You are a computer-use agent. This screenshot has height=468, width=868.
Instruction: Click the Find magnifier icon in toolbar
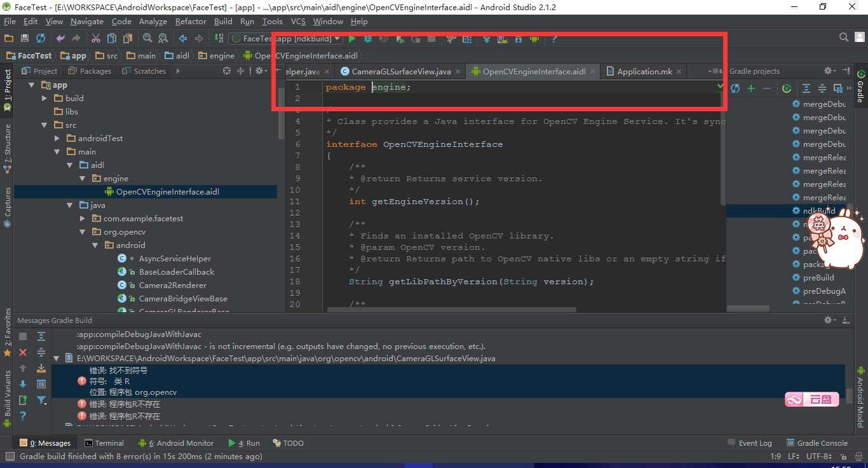pyautogui.click(x=147, y=39)
